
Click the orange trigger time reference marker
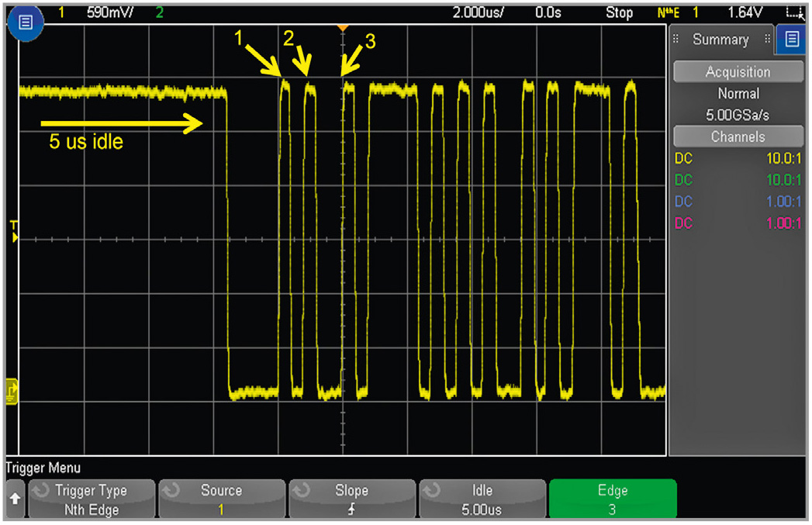click(x=342, y=29)
